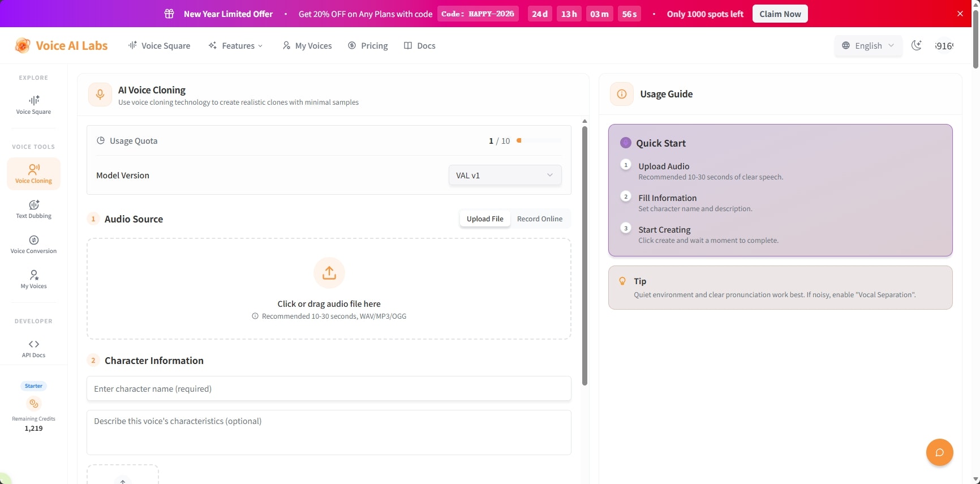980x484 pixels.
Task: Click the usage quota progress bar
Action: tap(539, 140)
